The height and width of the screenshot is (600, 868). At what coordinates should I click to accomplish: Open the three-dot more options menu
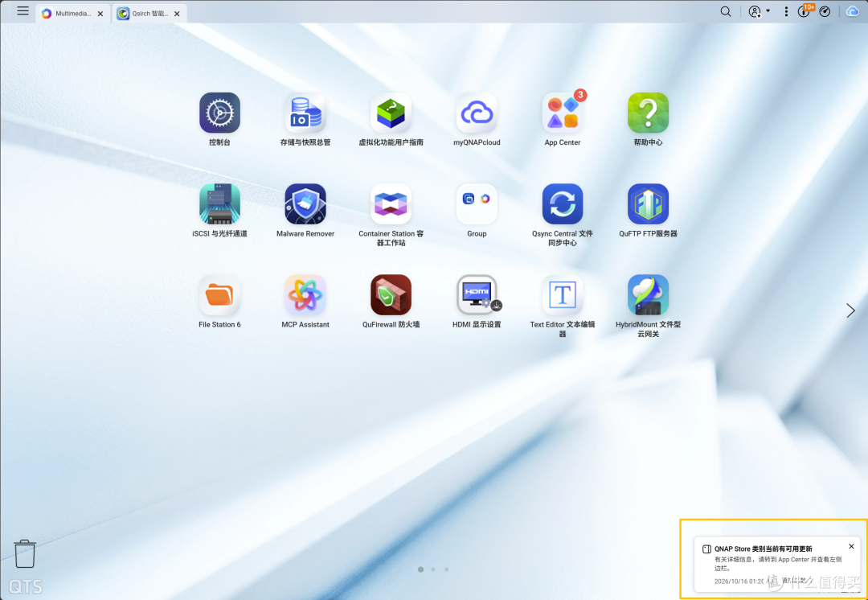(x=785, y=11)
